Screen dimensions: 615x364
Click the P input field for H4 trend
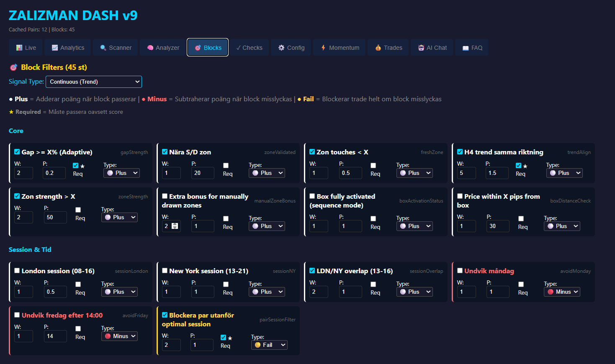tap(497, 173)
